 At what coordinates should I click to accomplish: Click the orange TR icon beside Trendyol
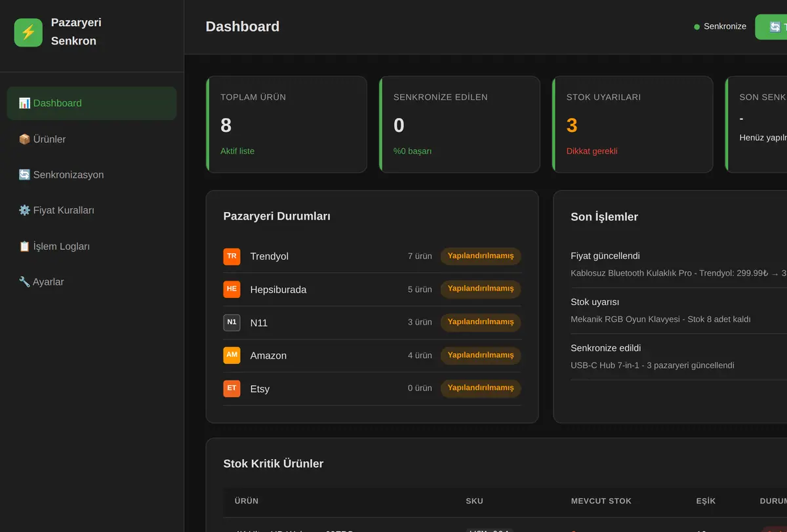coord(232,256)
